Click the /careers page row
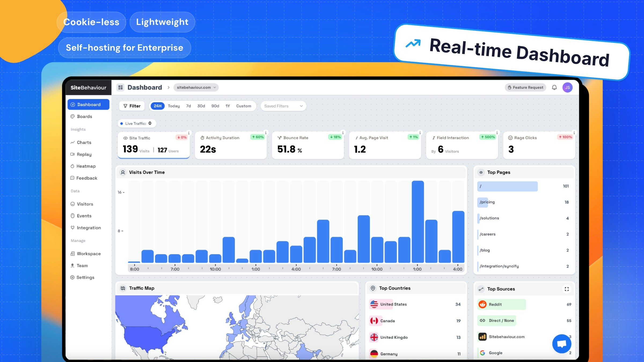Image resolution: width=644 pixels, height=362 pixels. click(524, 234)
